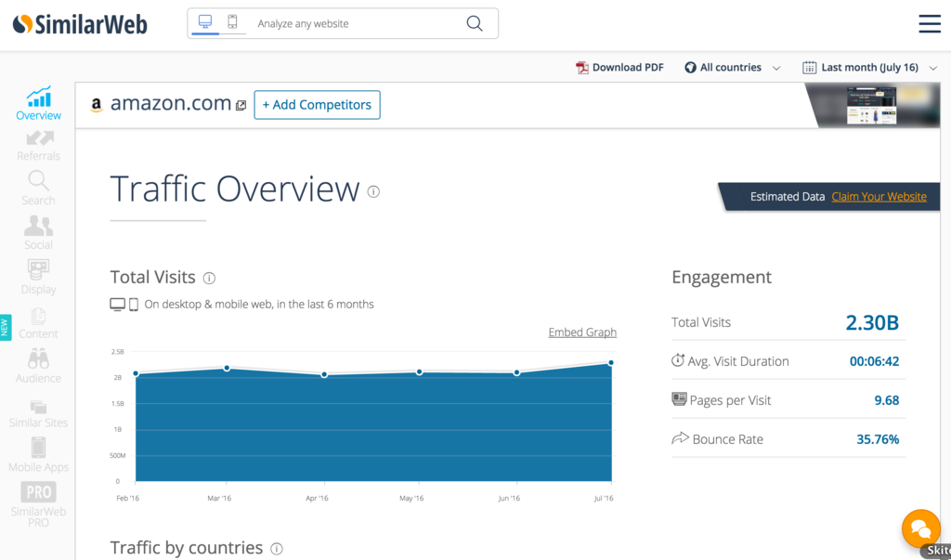The image size is (951, 560).
Task: Click the + Add Competitors button
Action: click(318, 105)
